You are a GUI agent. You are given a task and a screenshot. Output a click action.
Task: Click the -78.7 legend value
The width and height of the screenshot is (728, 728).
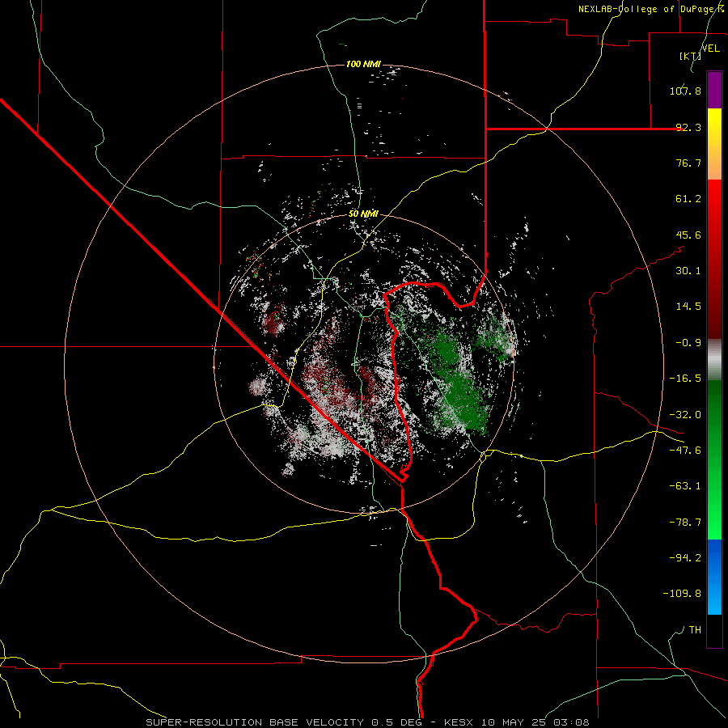(685, 523)
